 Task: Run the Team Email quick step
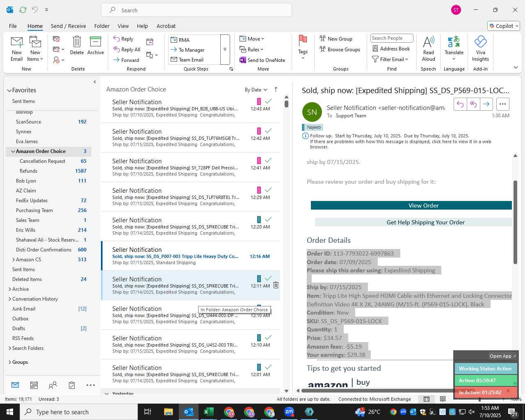click(x=191, y=60)
